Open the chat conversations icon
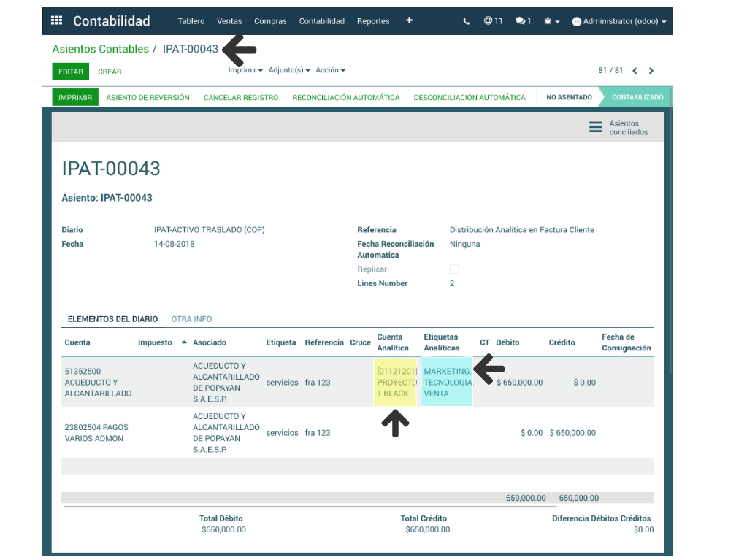Image resolution: width=747 pixels, height=560 pixels. coord(523,21)
